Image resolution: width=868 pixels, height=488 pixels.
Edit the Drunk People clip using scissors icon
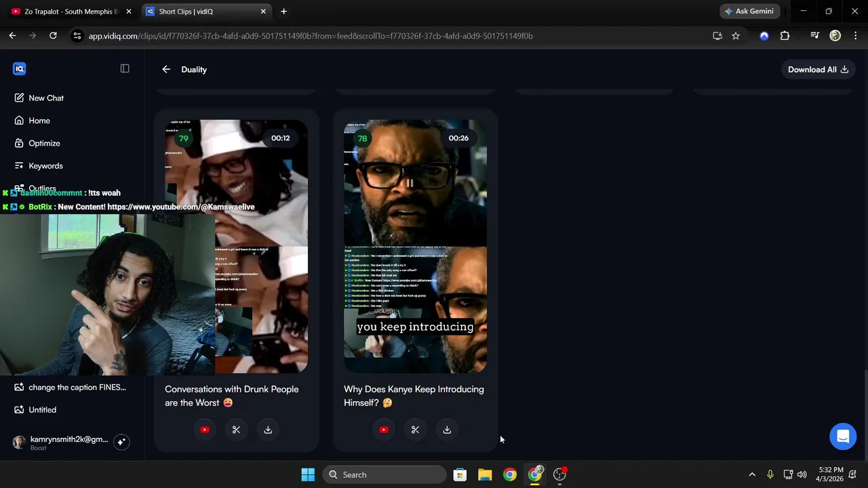tap(236, 430)
